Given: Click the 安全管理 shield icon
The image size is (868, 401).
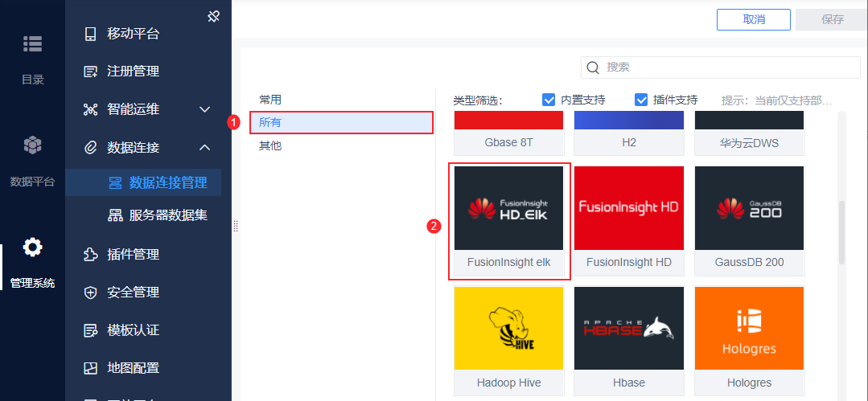Looking at the screenshot, I should pyautogui.click(x=90, y=293).
